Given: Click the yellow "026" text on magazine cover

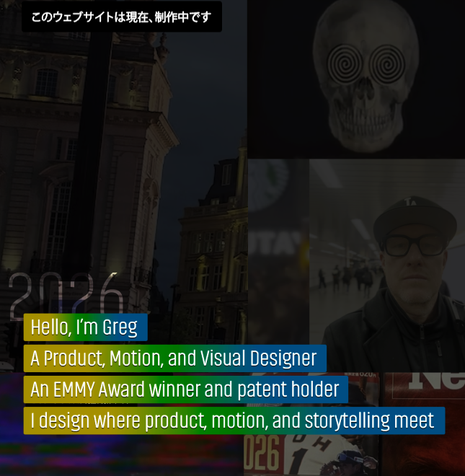Looking at the screenshot, I should 261,454.
